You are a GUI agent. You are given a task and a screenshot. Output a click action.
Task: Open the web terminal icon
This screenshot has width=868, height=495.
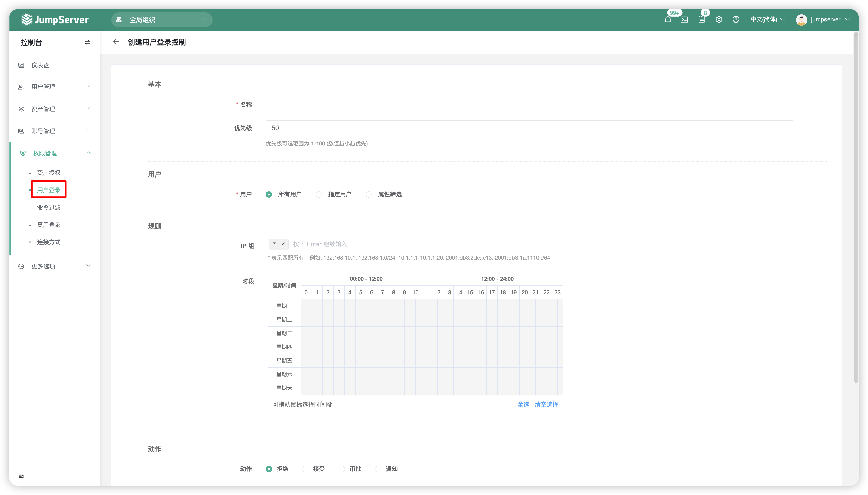684,20
